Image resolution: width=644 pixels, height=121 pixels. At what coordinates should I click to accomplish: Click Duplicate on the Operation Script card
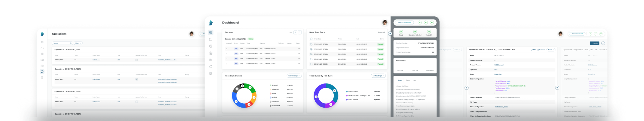coord(541,50)
